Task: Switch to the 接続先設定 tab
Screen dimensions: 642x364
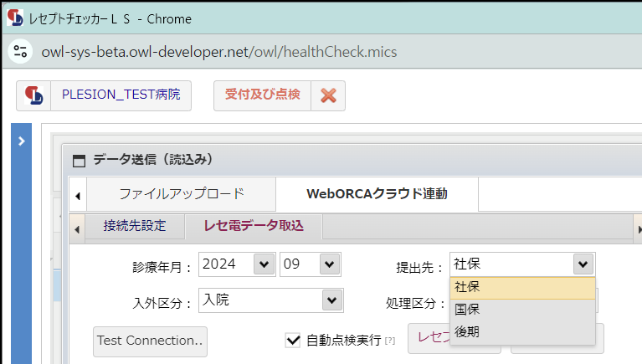Action: tap(135, 226)
